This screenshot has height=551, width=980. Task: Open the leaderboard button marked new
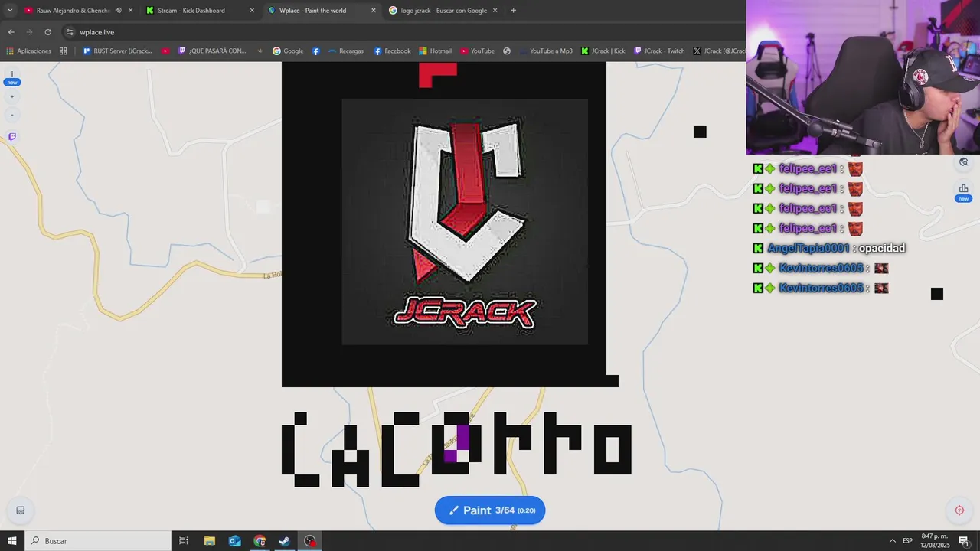(x=963, y=192)
